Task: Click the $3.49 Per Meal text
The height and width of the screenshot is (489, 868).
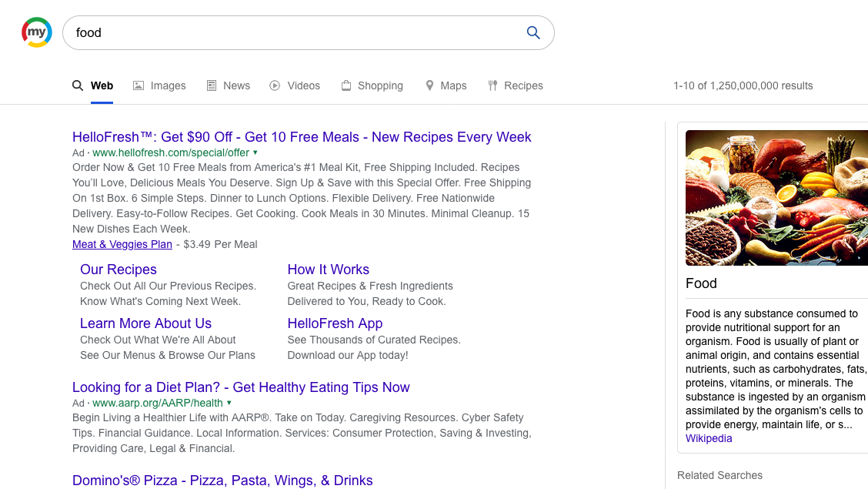Action: point(220,244)
